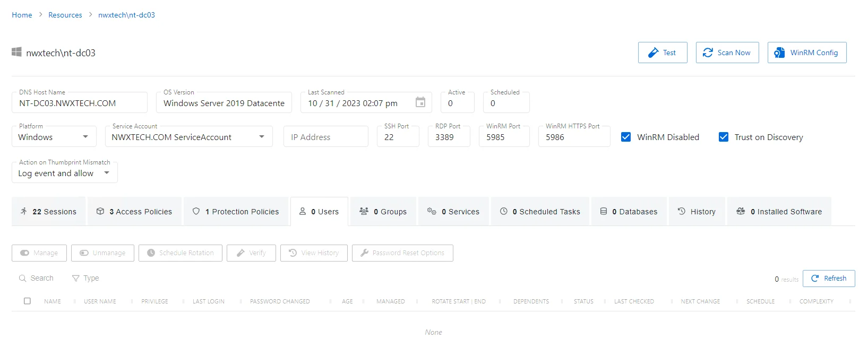Screen dimensions: 868x339
Task: Click the Verify button
Action: coord(251,253)
